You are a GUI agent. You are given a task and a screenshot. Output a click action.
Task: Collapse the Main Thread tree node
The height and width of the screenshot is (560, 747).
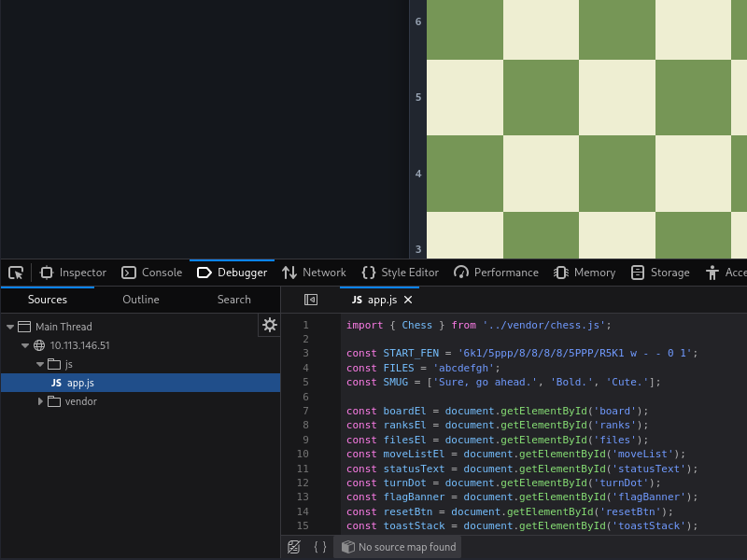10,328
